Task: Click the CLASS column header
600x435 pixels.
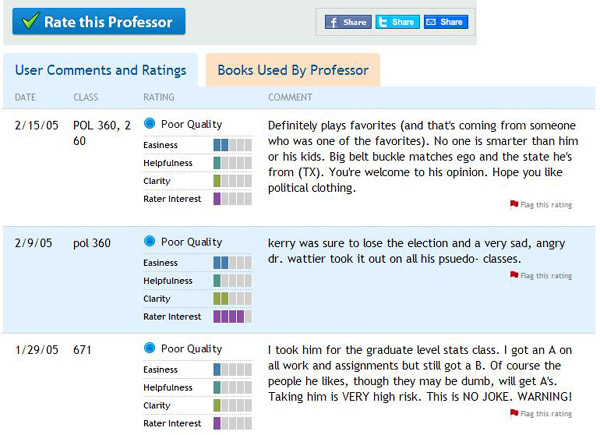Action: point(86,98)
